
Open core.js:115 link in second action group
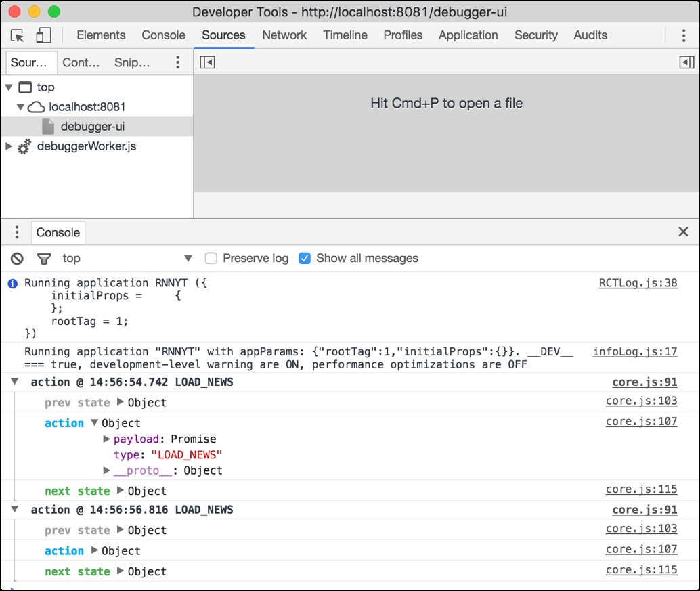(x=642, y=569)
